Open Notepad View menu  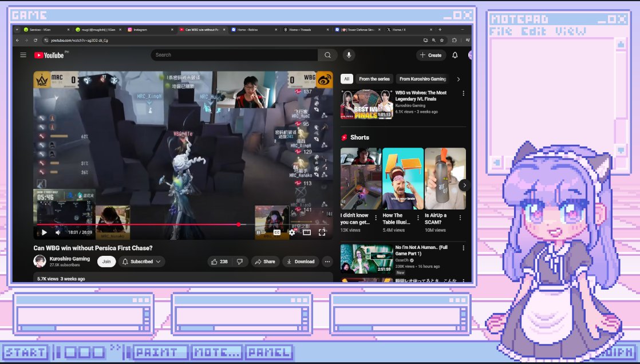pos(571,31)
